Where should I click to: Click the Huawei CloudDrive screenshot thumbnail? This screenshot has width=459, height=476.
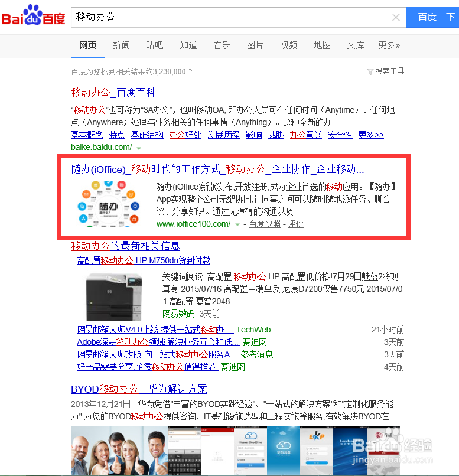(x=250, y=451)
